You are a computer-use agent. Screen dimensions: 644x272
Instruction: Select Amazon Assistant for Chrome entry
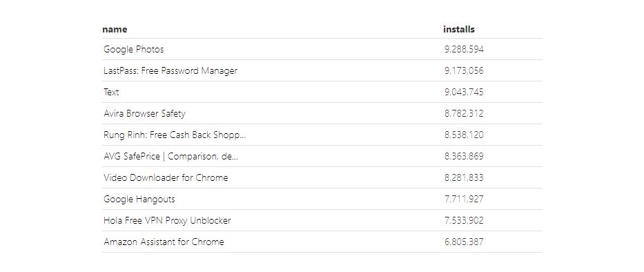[164, 242]
